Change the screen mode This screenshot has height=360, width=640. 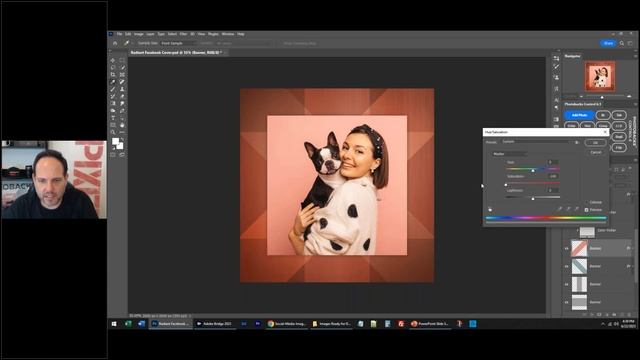122,155
